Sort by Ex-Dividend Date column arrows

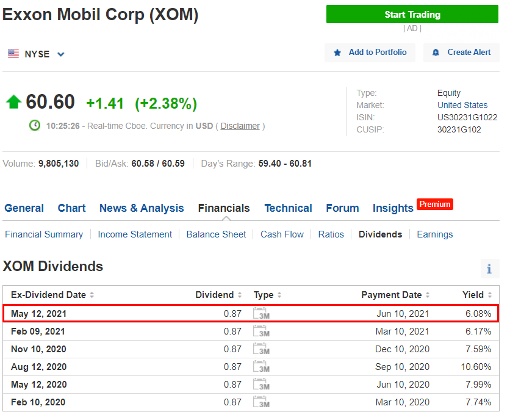pyautogui.click(x=92, y=295)
